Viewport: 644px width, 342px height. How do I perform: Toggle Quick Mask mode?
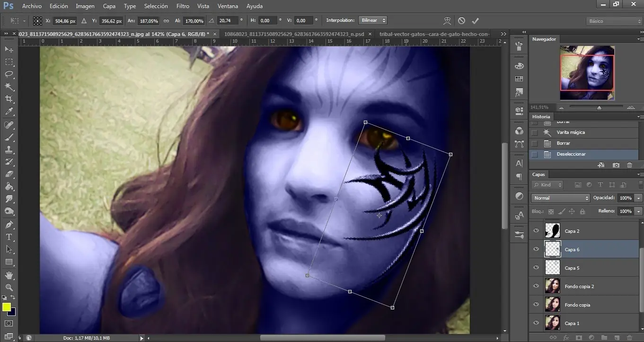coord(9,324)
